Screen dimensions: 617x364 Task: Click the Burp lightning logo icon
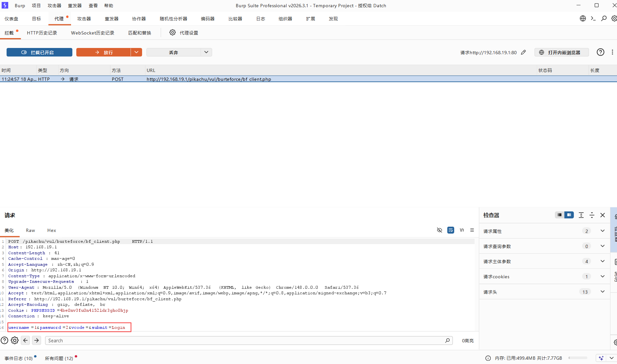click(x=5, y=5)
